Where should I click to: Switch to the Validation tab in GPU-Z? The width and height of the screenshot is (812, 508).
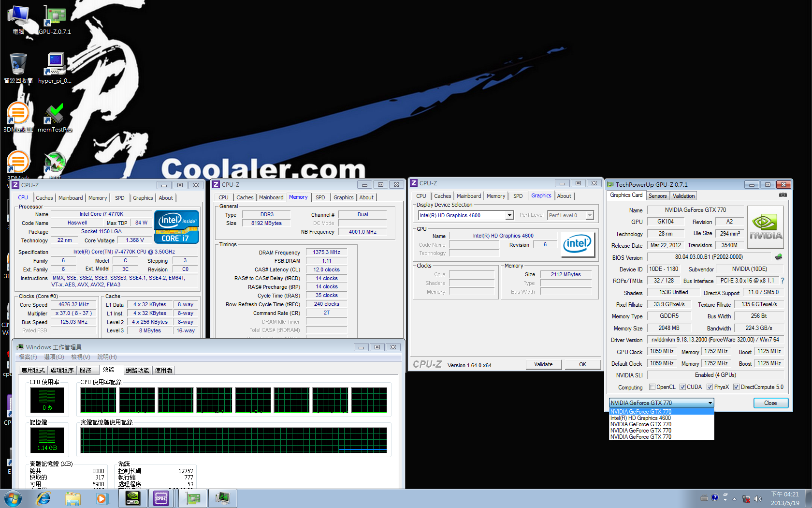[683, 196]
